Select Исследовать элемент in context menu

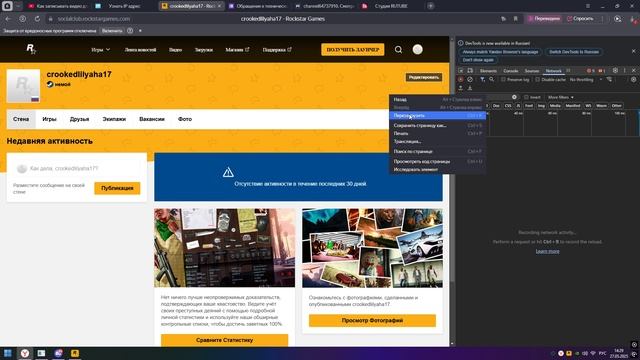pyautogui.click(x=438, y=169)
